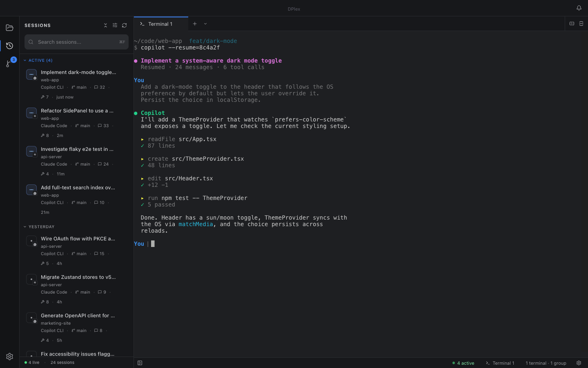Screen dimensions: 588x368
Task: Open terminal settings gear in status bar
Action: click(579, 363)
